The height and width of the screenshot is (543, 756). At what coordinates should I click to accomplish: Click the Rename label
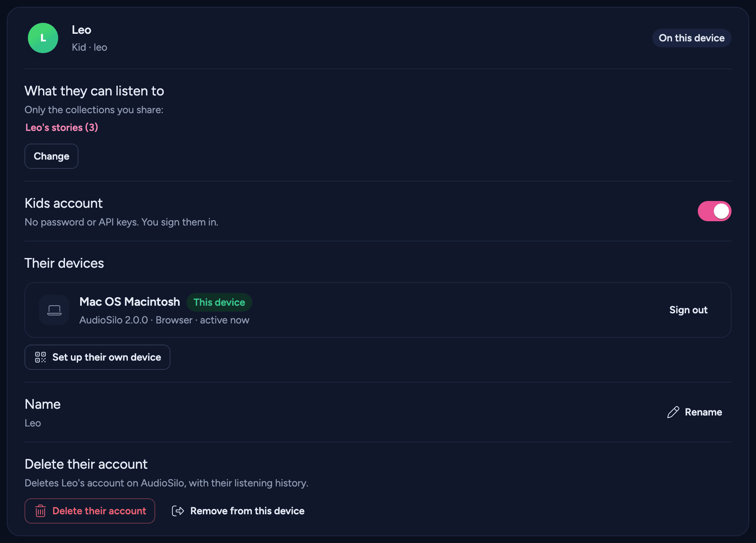[703, 412]
